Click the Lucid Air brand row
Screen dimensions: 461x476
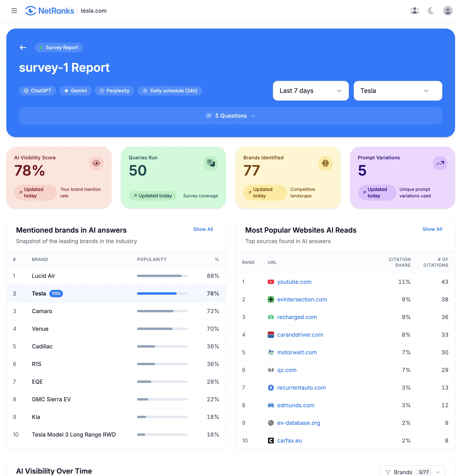116,276
